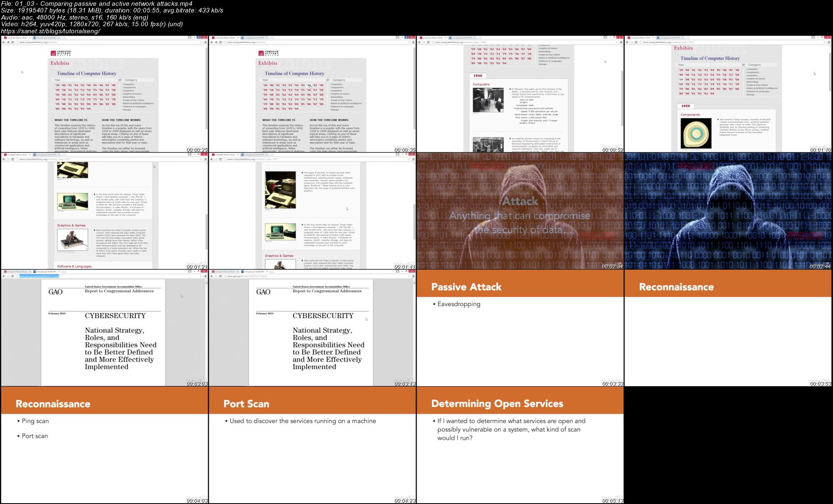833x504 pixels.
Task: Click the Size and duration info line
Action: pyautogui.click(x=112, y=10)
